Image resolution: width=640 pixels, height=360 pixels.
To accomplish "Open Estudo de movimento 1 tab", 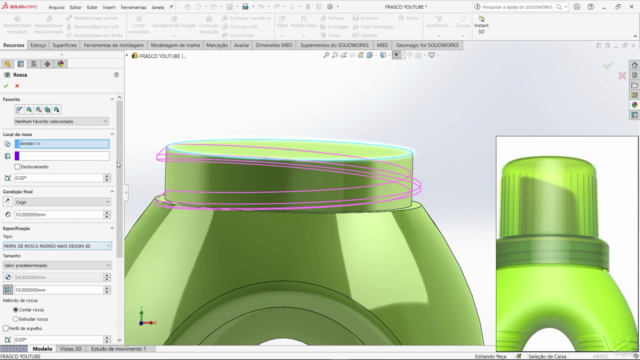I will click(x=118, y=349).
